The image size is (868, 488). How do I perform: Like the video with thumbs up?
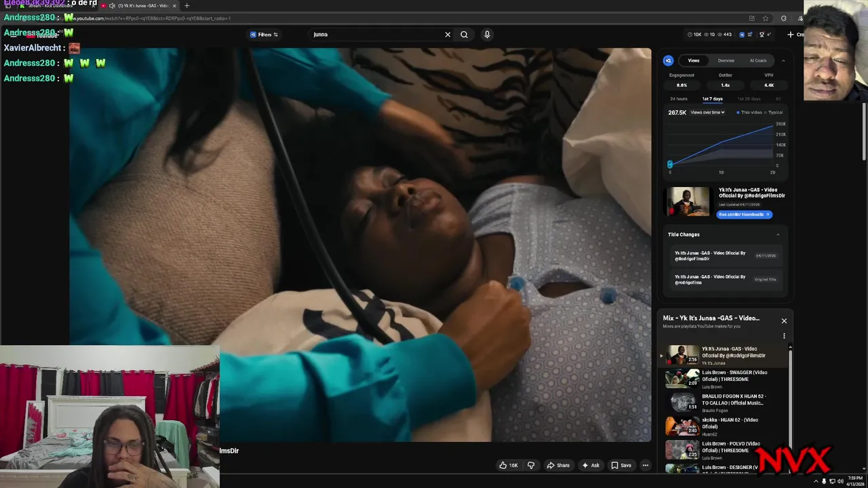coord(509,465)
